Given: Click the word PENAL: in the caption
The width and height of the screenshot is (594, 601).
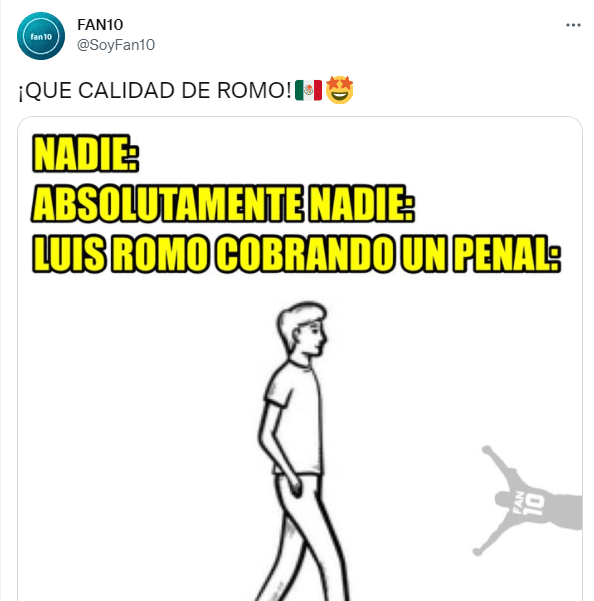Looking at the screenshot, I should [x=507, y=253].
